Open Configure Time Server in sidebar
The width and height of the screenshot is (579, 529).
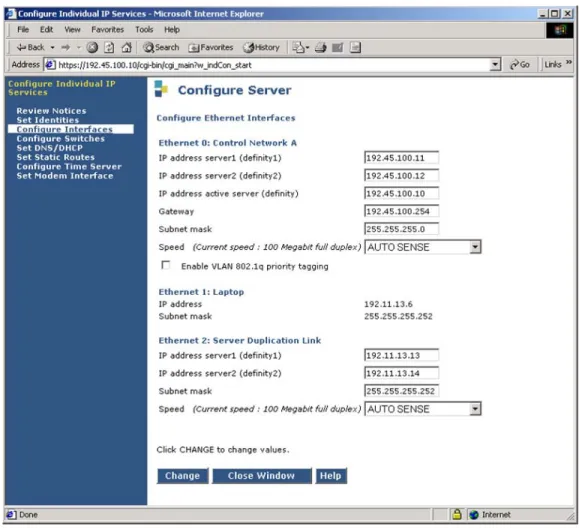(69, 166)
